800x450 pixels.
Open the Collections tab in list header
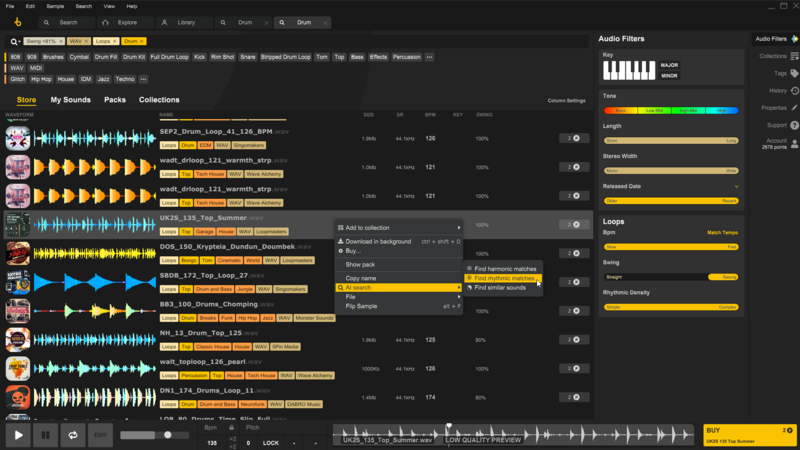pyautogui.click(x=159, y=100)
